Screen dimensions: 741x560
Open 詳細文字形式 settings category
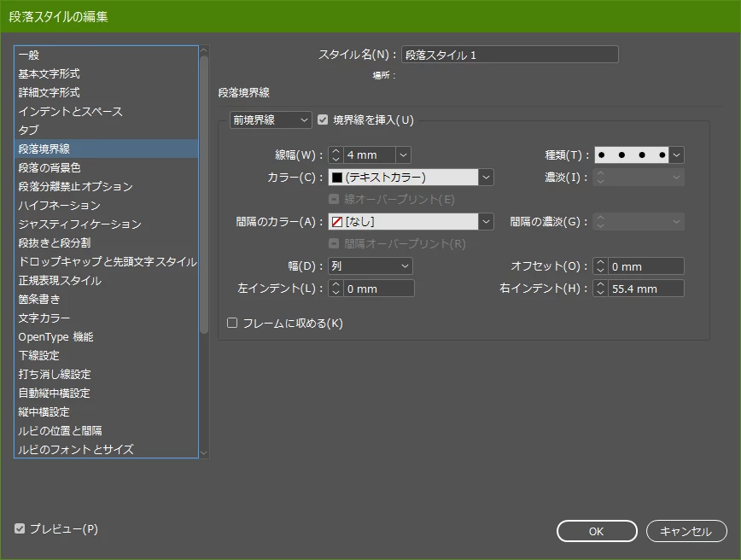(x=107, y=93)
